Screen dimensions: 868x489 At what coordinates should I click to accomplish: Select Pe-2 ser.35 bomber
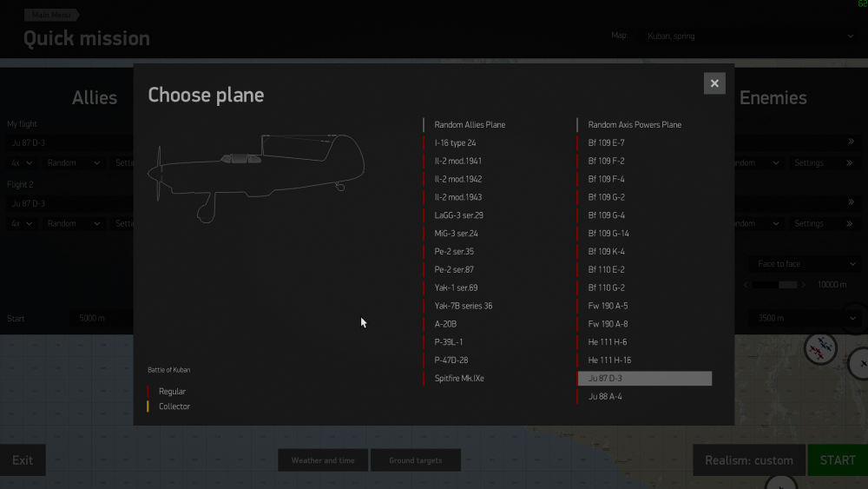454,251
